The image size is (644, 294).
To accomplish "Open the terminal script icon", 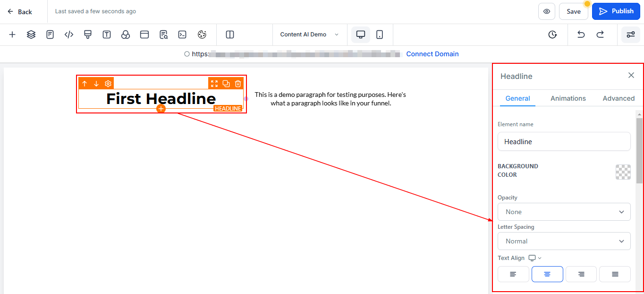I will (x=182, y=35).
